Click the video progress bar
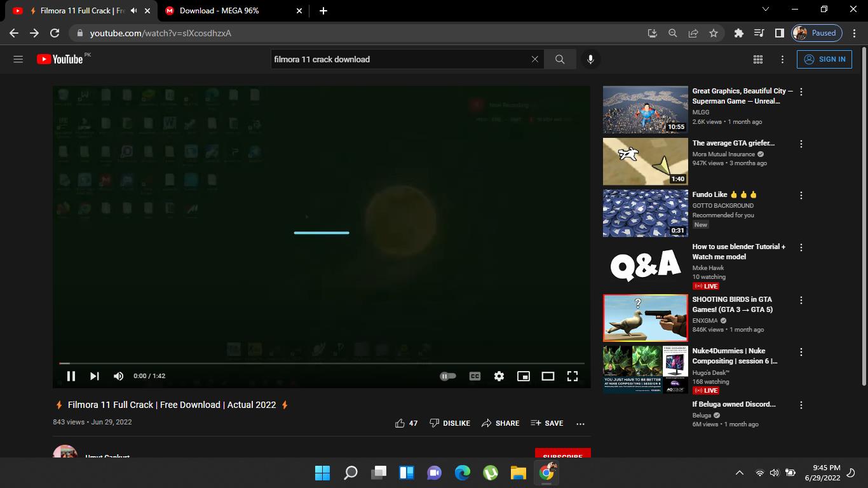The height and width of the screenshot is (488, 868). click(322, 363)
